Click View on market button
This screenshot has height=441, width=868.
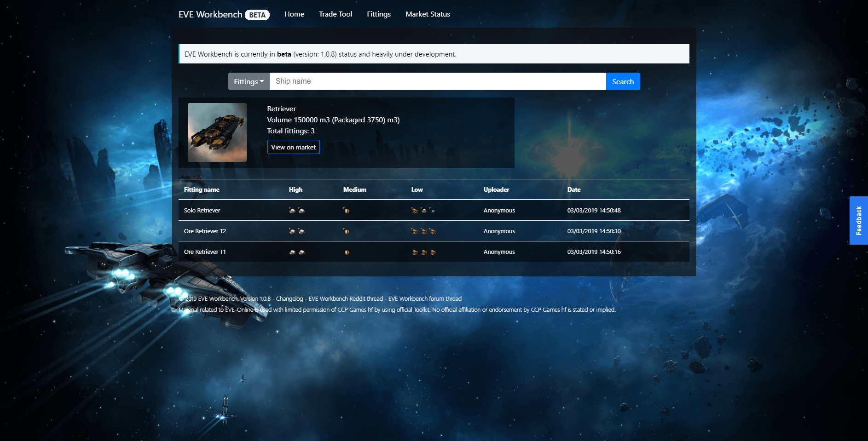293,147
